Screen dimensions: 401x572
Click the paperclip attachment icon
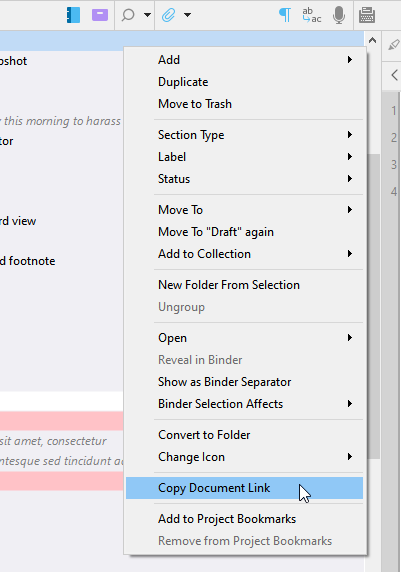coord(169,15)
